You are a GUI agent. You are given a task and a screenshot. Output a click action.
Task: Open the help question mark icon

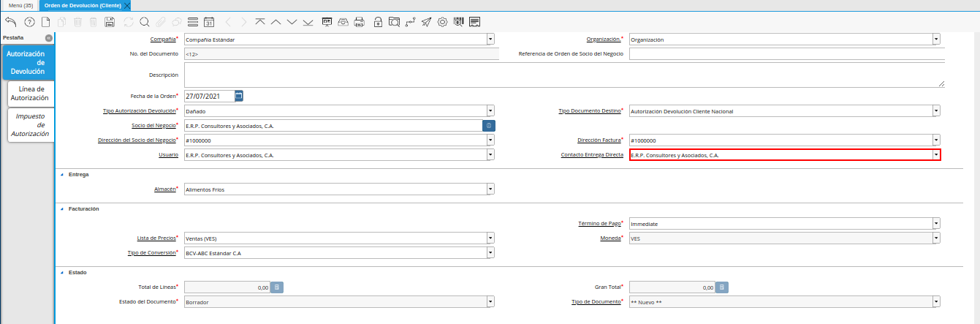click(29, 22)
